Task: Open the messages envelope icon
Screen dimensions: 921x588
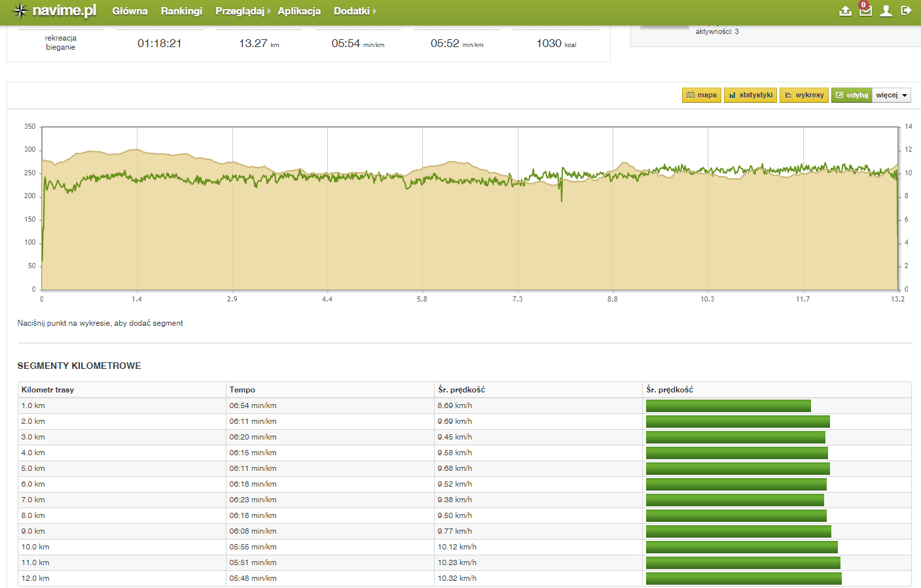Action: click(x=865, y=10)
